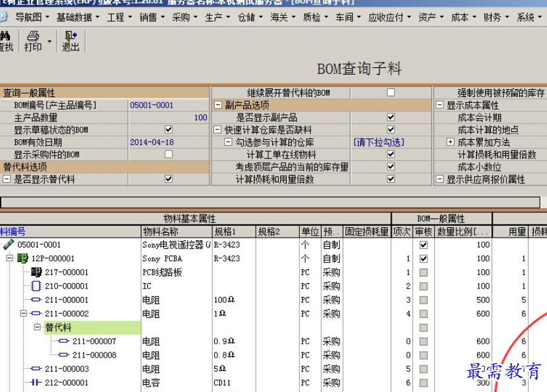Select the resistor icon for 211-000003
The image size is (547, 392).
[36, 368]
